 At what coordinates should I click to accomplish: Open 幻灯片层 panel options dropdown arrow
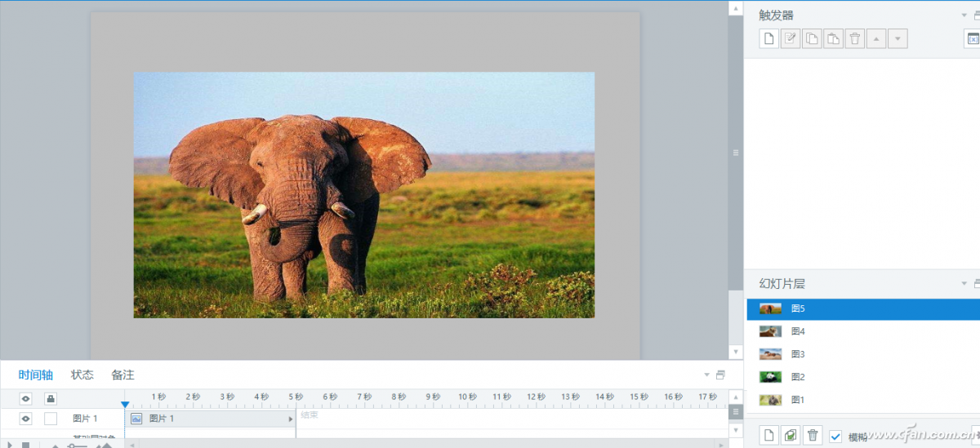click(964, 283)
